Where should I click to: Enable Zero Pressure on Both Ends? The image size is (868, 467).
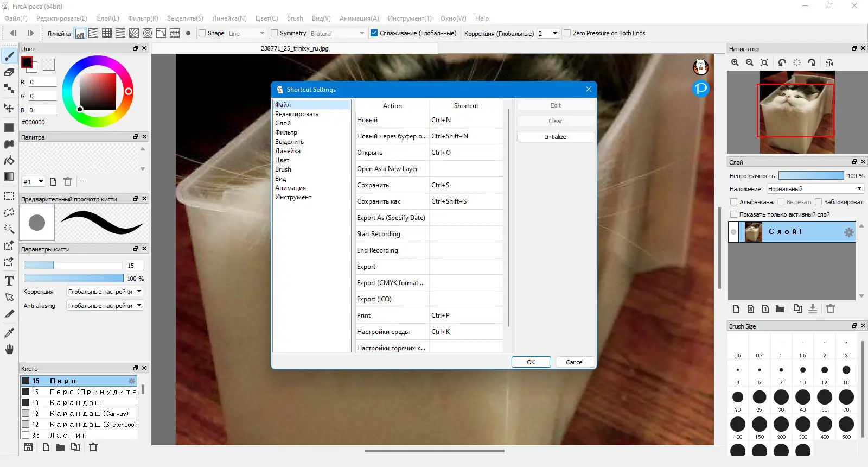[567, 33]
